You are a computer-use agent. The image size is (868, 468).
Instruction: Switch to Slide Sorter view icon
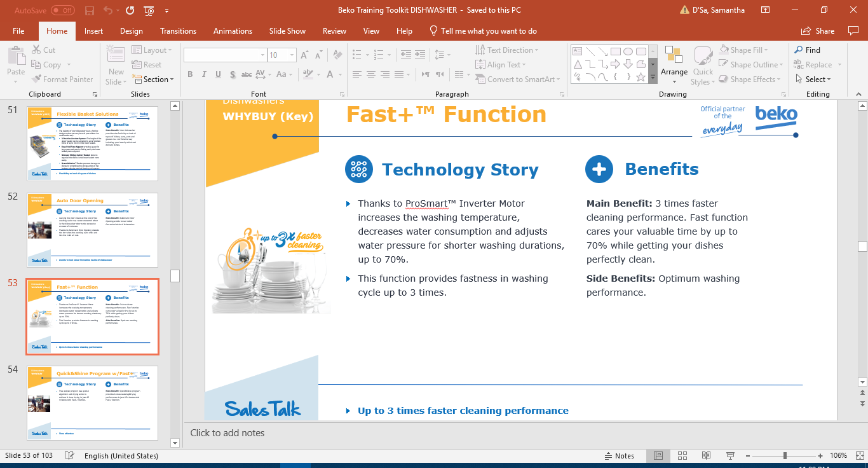[x=682, y=456]
